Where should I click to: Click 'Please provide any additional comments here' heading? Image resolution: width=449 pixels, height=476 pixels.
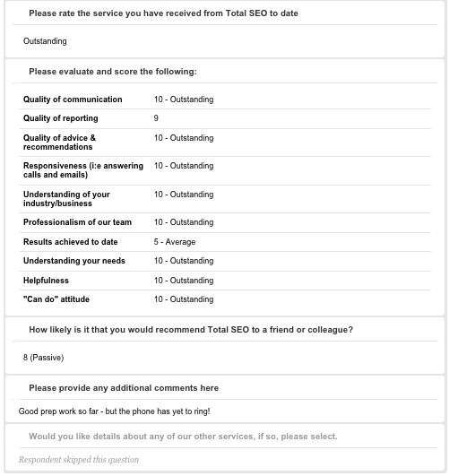124,388
